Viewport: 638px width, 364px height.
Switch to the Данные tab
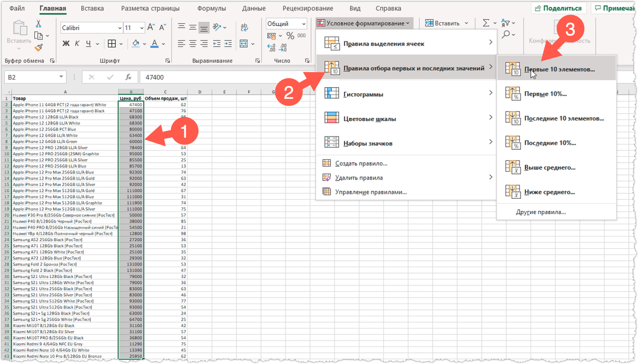(254, 9)
